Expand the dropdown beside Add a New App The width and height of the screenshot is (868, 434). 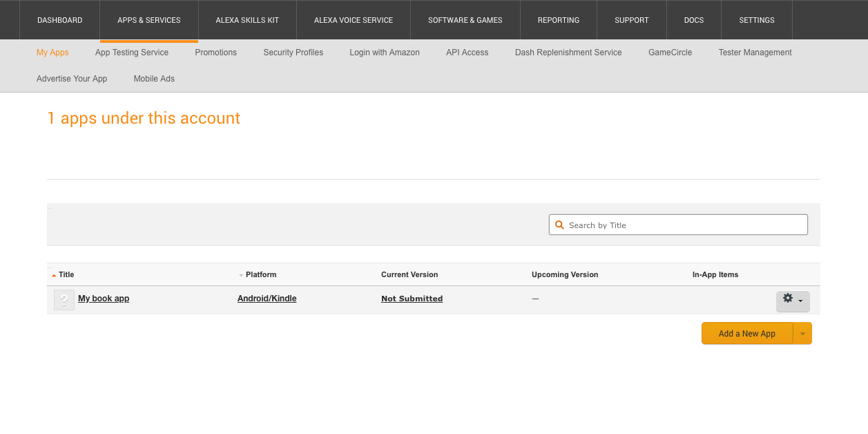pos(802,333)
